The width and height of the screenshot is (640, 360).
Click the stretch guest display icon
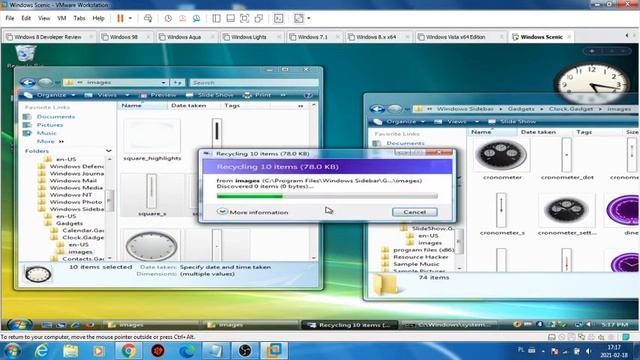point(299,18)
